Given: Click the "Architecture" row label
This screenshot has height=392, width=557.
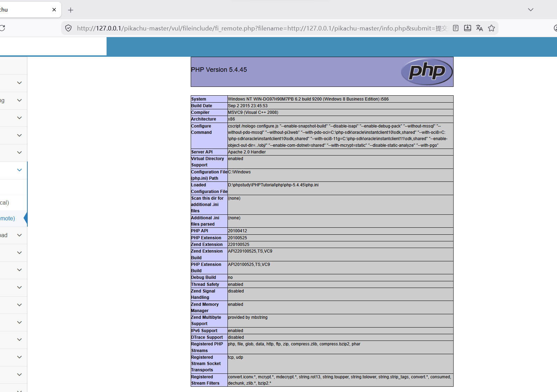Looking at the screenshot, I should coord(204,119).
